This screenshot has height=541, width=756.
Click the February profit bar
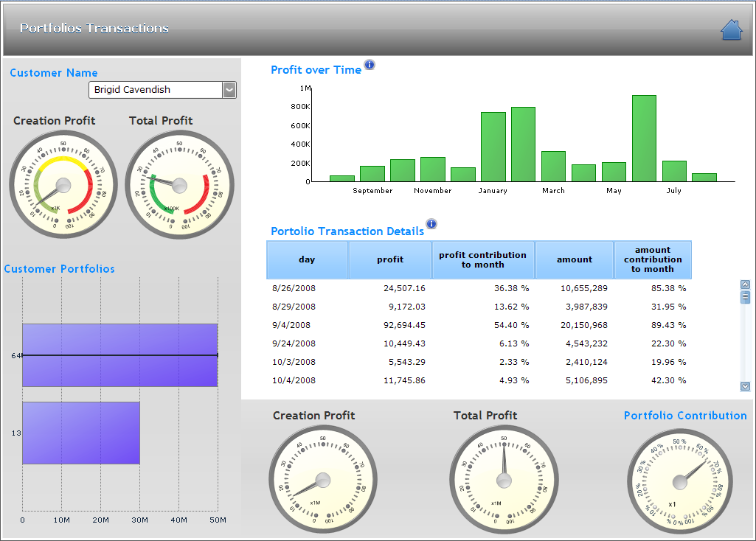pyautogui.click(x=523, y=144)
